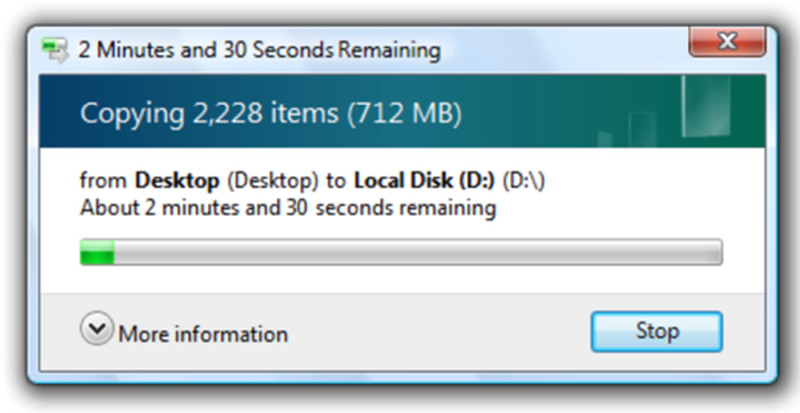Close the copy dialog with red X
Screen dimensions: 800x413
coord(727,41)
